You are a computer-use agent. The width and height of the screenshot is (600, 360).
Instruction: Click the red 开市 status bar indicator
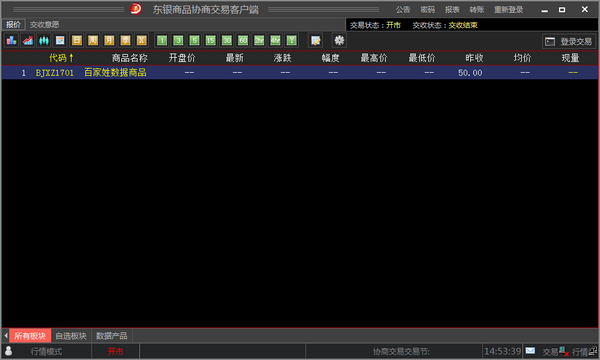click(x=115, y=351)
